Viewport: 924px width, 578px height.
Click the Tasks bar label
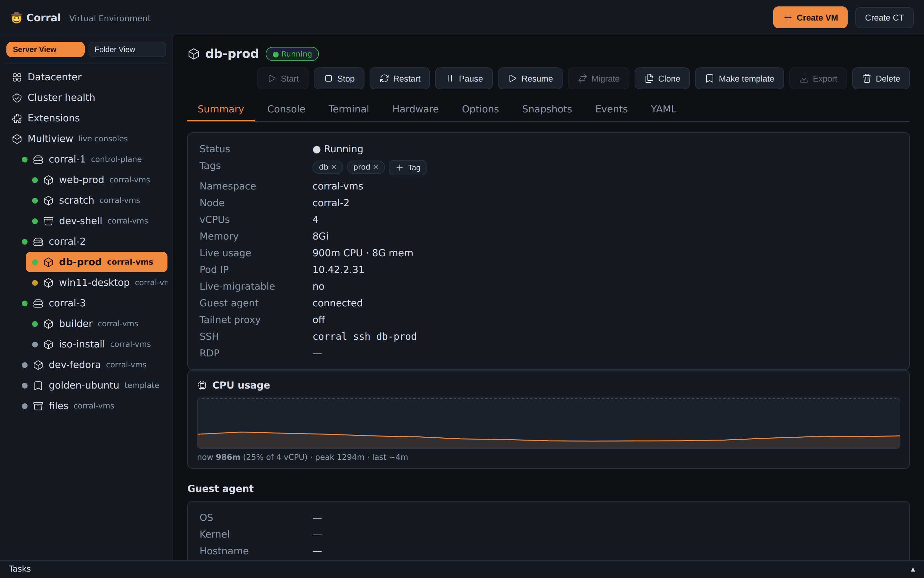click(x=20, y=569)
